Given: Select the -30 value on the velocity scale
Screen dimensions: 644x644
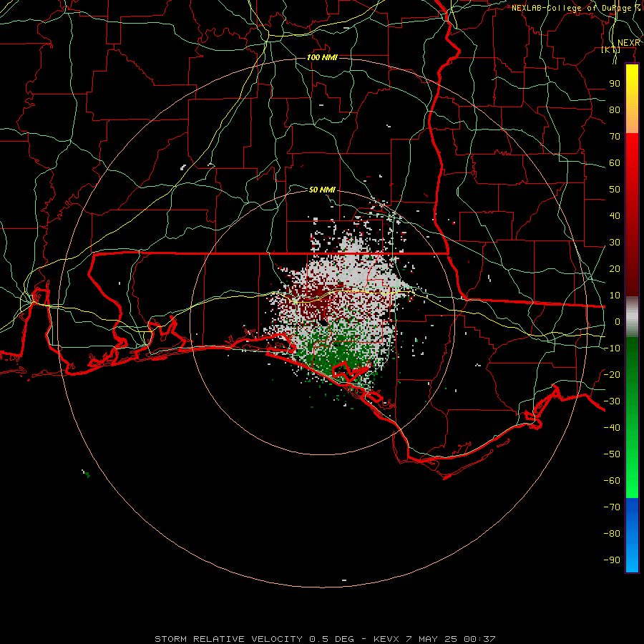Looking at the screenshot, I should pos(612,401).
